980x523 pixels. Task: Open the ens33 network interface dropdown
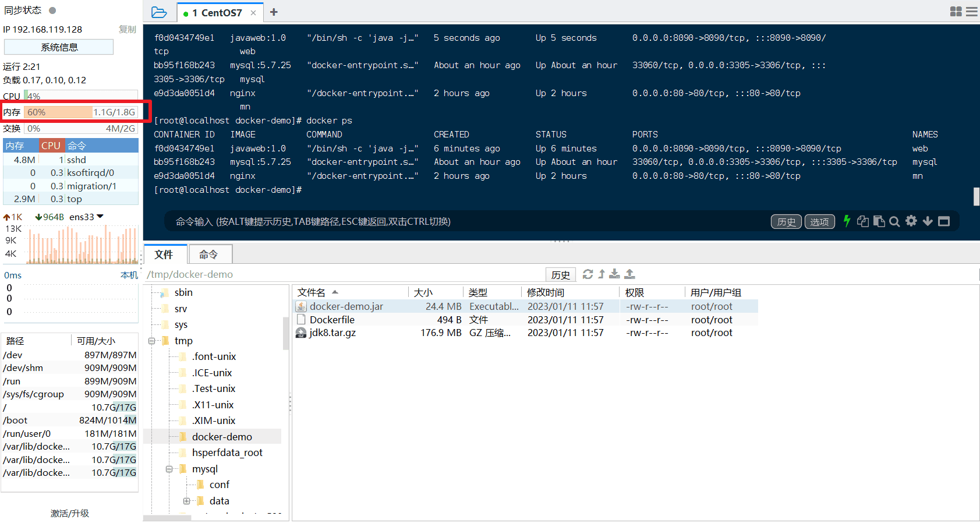point(100,217)
